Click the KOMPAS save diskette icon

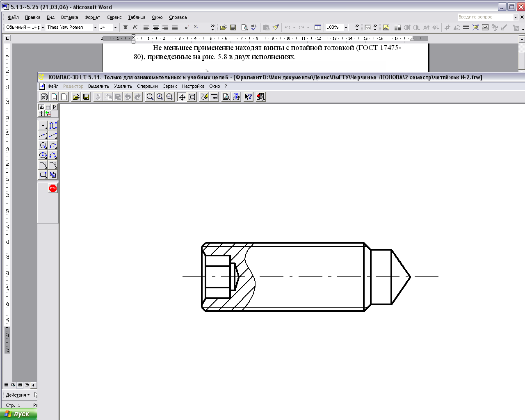tap(86, 97)
